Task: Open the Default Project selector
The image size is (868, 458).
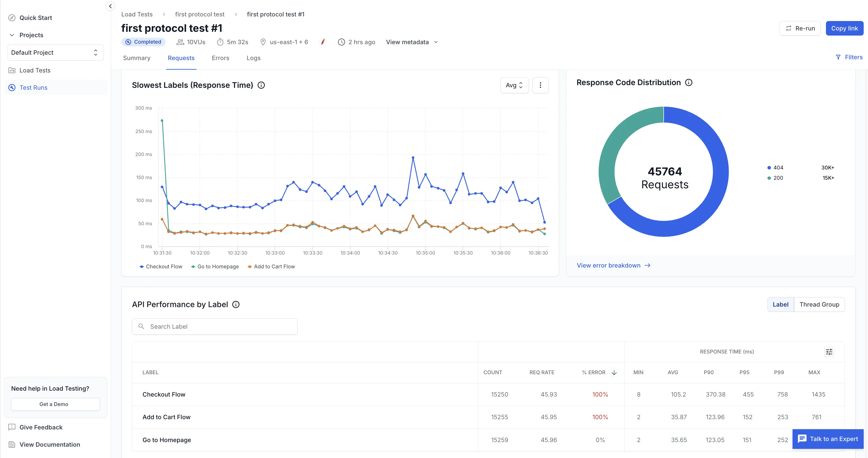Action: tap(55, 52)
